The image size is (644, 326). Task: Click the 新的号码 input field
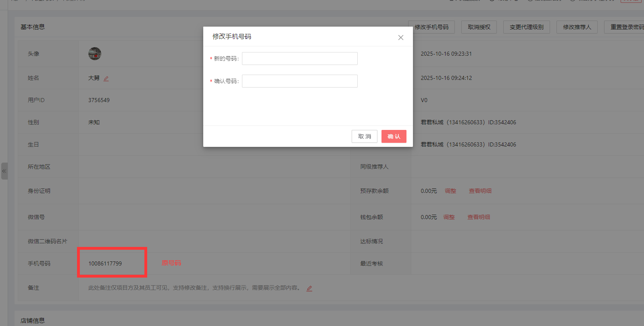tap(300, 59)
